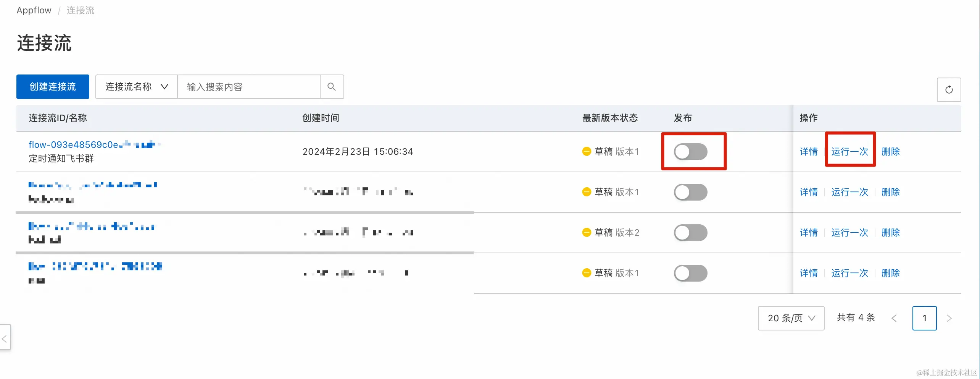Click 运行一次 in second flow row

849,192
